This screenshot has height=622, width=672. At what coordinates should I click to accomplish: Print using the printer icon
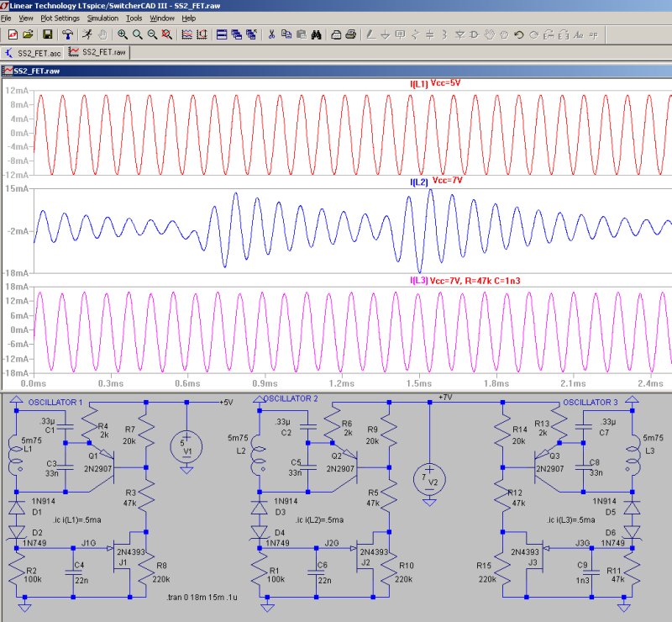point(351,34)
